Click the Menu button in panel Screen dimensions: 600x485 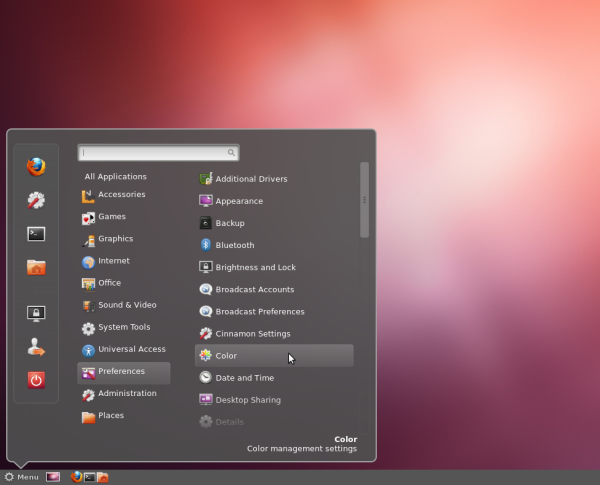[21, 477]
